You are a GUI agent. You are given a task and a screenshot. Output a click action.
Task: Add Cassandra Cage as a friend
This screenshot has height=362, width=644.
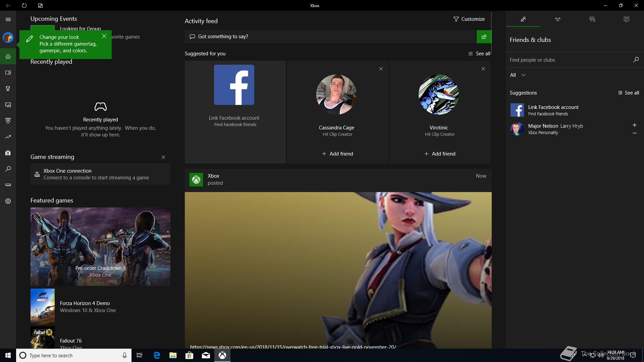click(x=337, y=154)
